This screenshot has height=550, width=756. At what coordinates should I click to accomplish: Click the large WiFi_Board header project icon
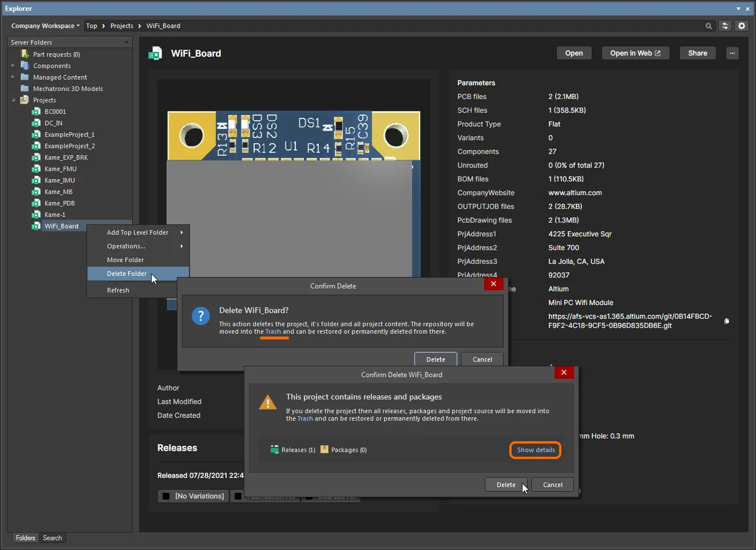pos(155,54)
